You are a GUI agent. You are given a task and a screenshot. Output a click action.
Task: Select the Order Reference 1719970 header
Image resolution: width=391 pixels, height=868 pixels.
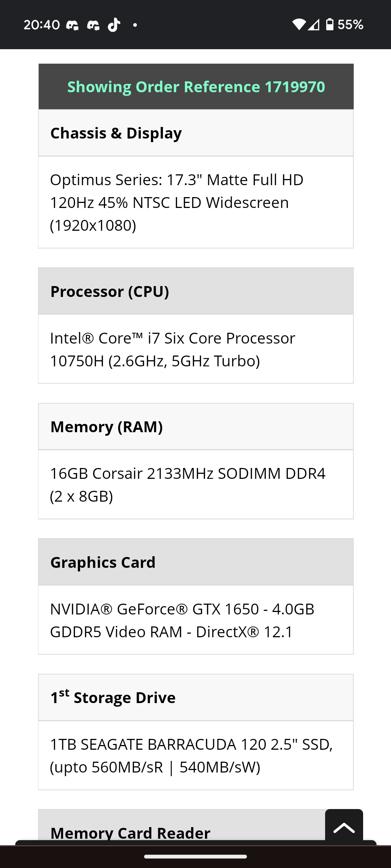click(196, 87)
